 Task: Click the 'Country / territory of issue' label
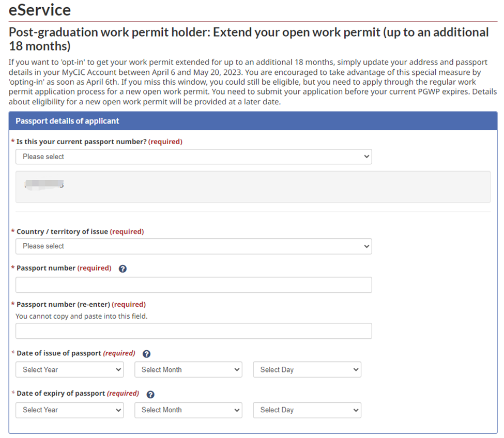pos(63,231)
